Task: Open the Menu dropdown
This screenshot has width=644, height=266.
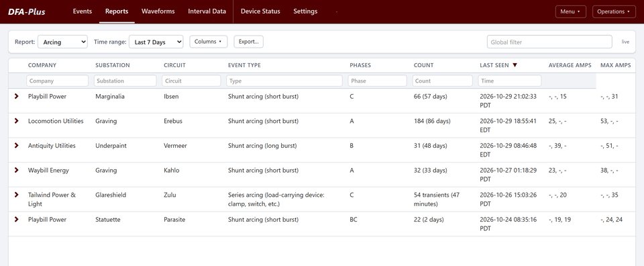Action: (570, 11)
